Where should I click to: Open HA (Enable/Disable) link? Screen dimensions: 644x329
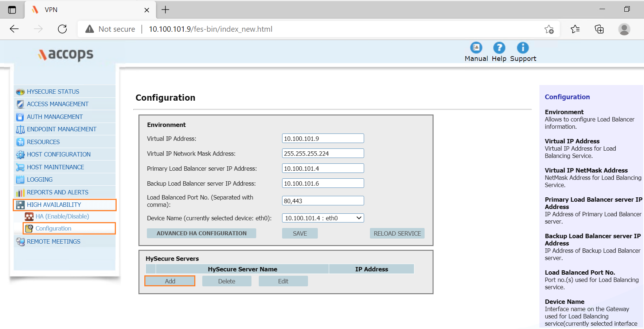62,216
